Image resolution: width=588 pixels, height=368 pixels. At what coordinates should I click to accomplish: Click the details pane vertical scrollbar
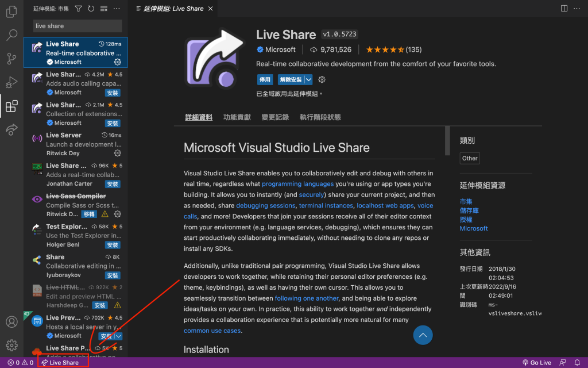[447, 141]
